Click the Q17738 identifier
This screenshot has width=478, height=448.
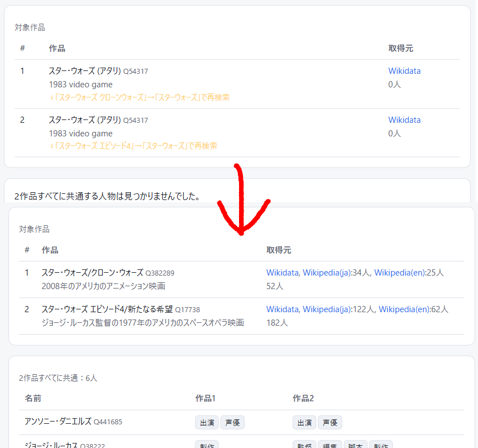(x=188, y=309)
